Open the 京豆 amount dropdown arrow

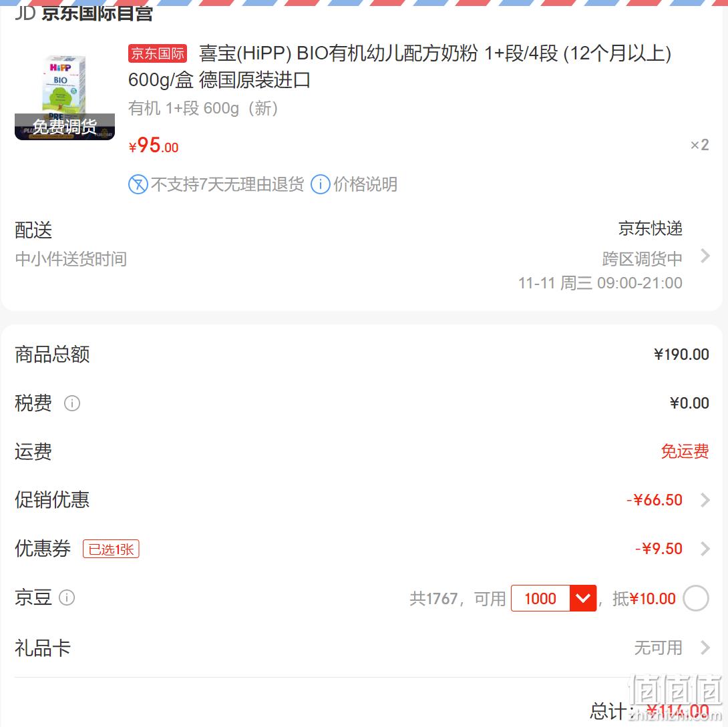pos(582,598)
